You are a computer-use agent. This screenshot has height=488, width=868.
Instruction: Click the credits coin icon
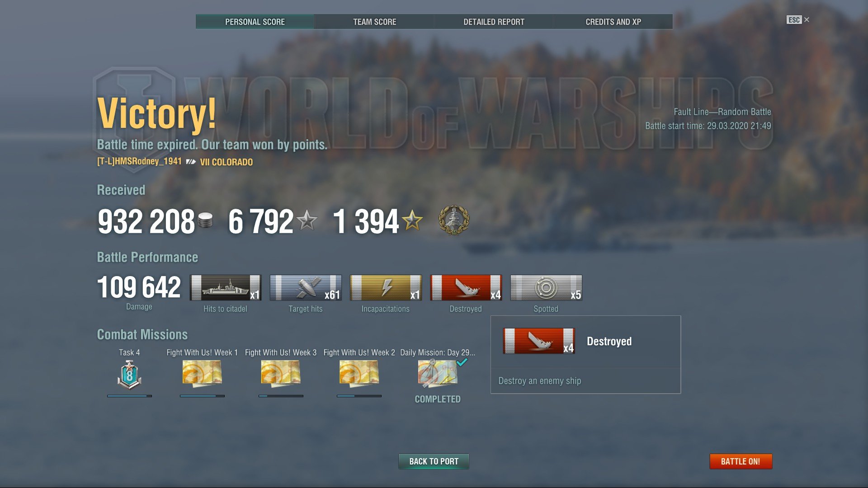[x=205, y=220]
